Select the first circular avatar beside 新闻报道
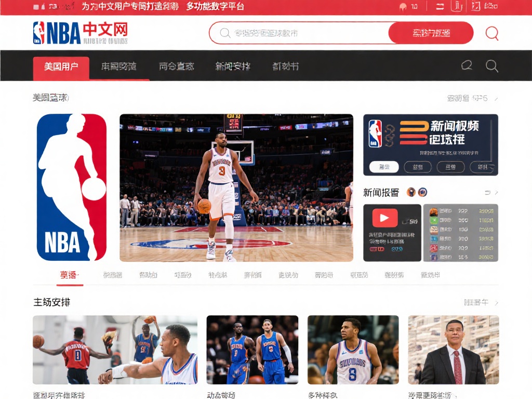532x399 pixels. tap(410, 192)
